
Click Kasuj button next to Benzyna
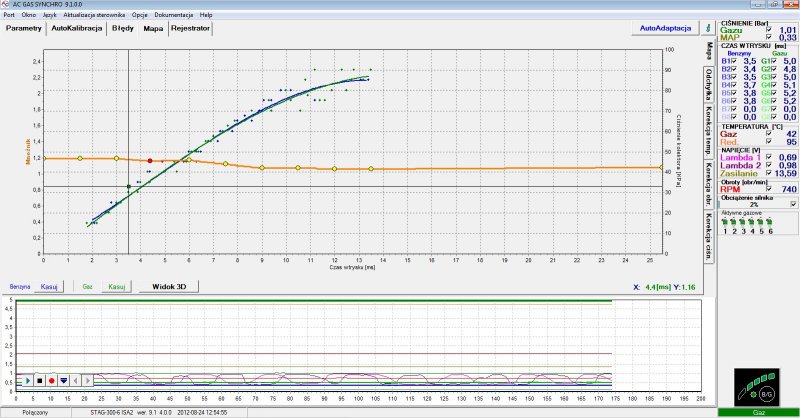[x=49, y=287]
